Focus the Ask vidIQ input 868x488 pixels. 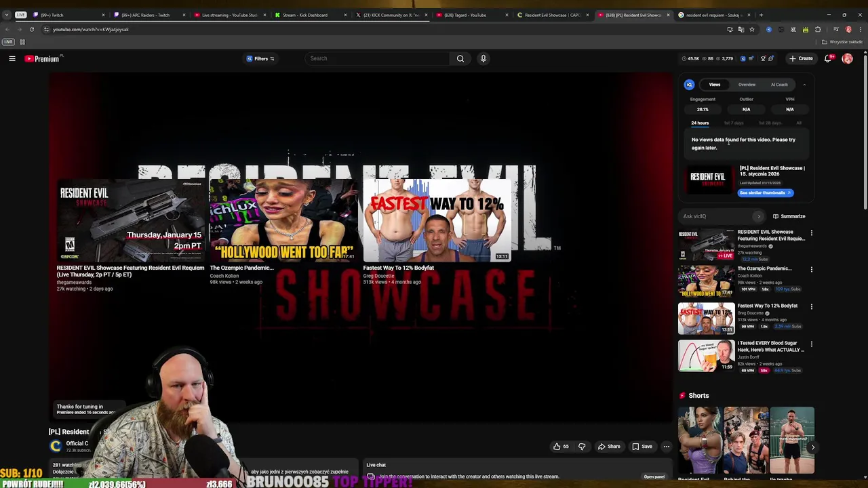[x=717, y=216]
